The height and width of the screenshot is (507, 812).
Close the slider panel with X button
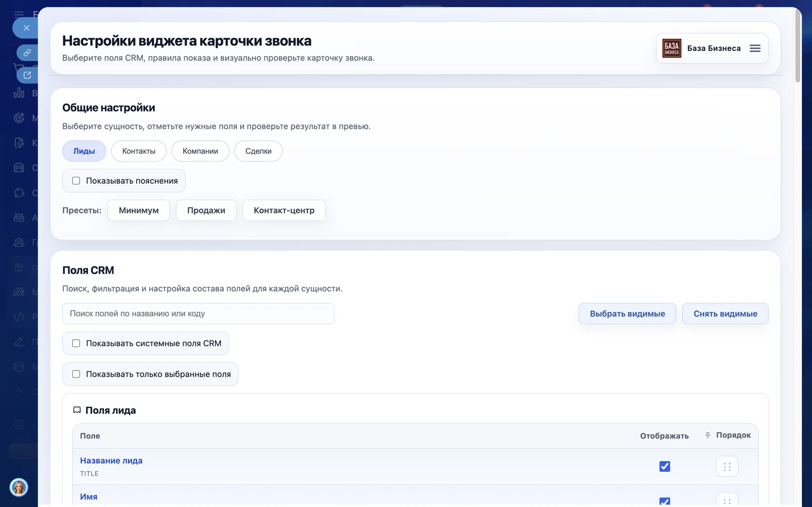(27, 28)
